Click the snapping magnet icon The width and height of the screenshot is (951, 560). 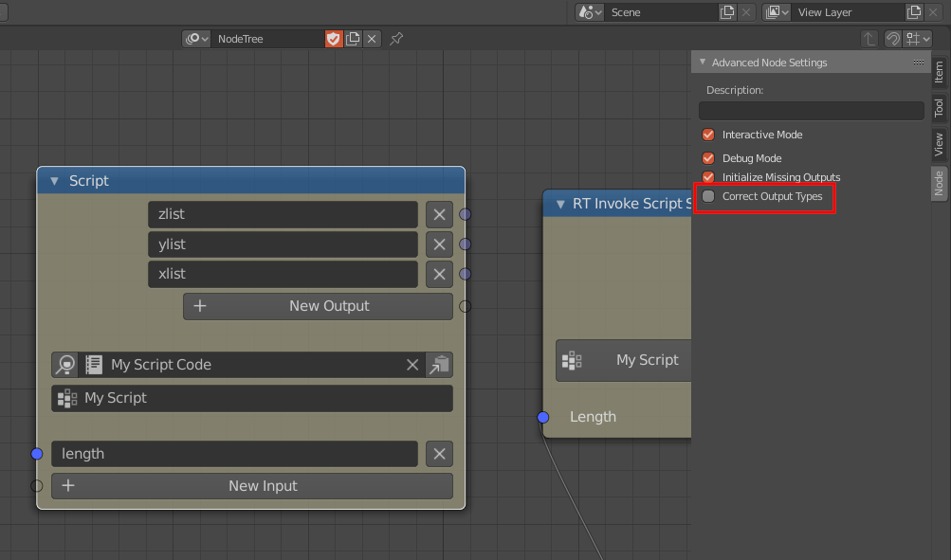tap(892, 39)
